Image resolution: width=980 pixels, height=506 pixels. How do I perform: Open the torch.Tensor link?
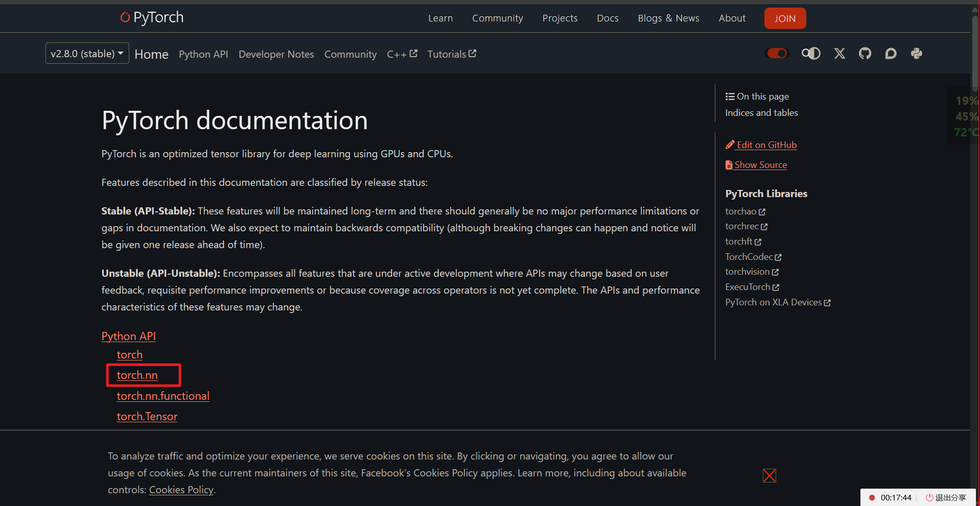(x=147, y=416)
